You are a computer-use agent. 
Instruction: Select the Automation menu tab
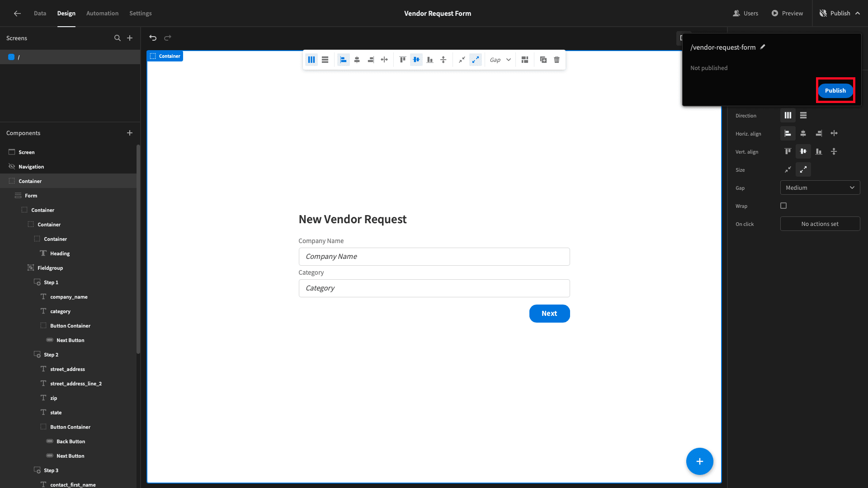click(102, 13)
